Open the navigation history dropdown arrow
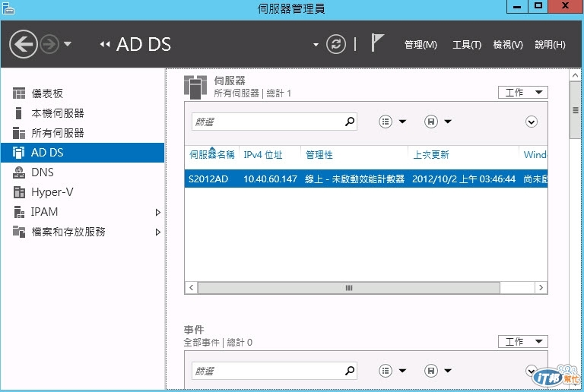This screenshot has width=584, height=392. [68, 44]
